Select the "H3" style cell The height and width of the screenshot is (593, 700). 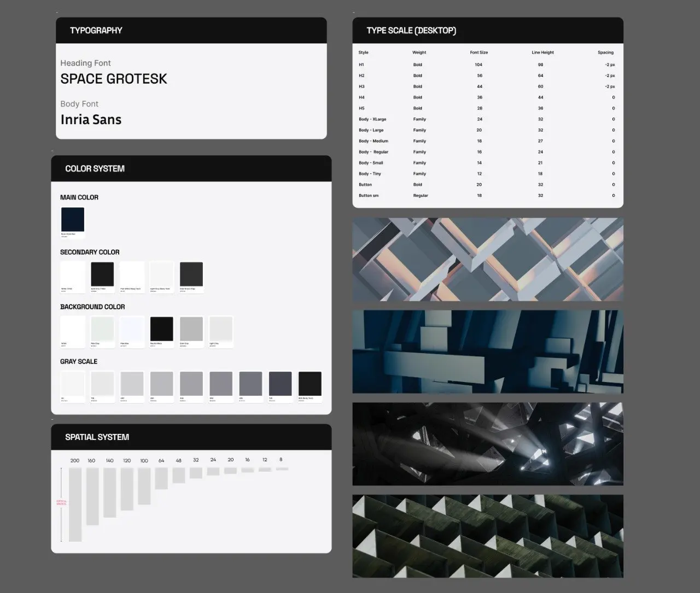(x=361, y=86)
